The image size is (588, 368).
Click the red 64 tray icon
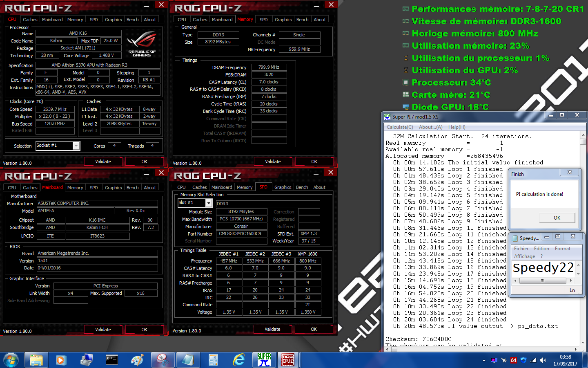point(514,360)
